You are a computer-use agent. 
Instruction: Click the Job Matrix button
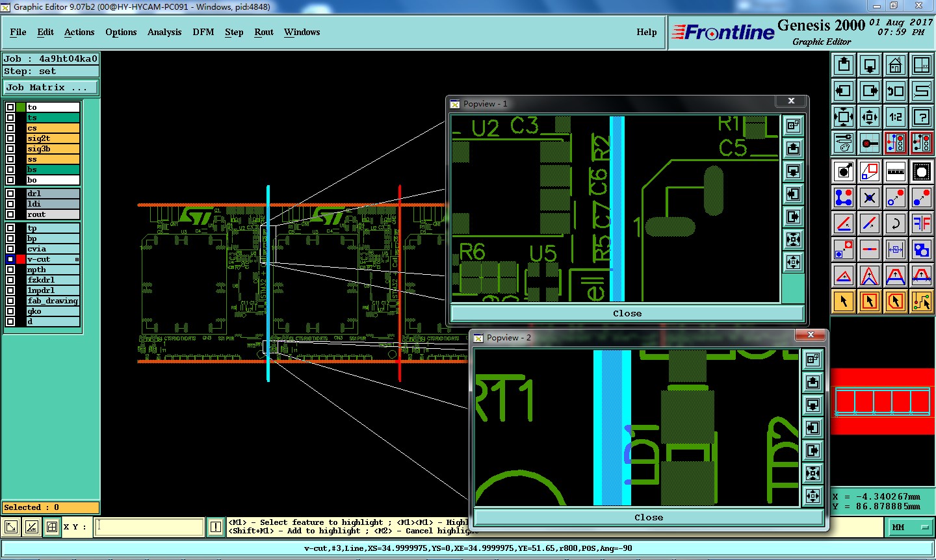pos(51,87)
